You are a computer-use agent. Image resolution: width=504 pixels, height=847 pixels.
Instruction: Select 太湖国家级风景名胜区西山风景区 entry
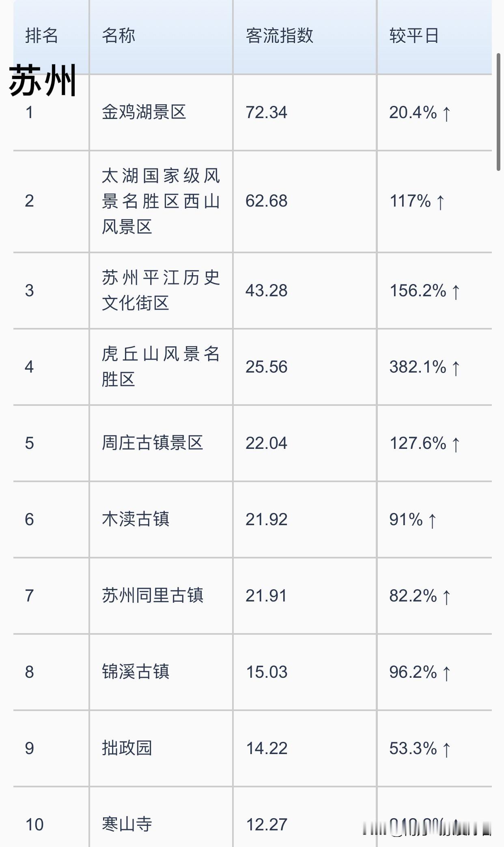tap(161, 201)
